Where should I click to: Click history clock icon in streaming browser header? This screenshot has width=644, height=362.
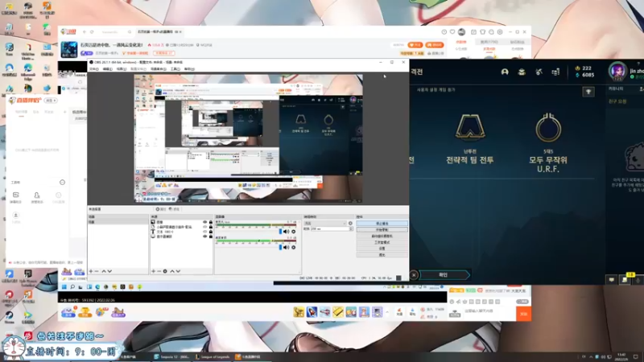(x=444, y=31)
